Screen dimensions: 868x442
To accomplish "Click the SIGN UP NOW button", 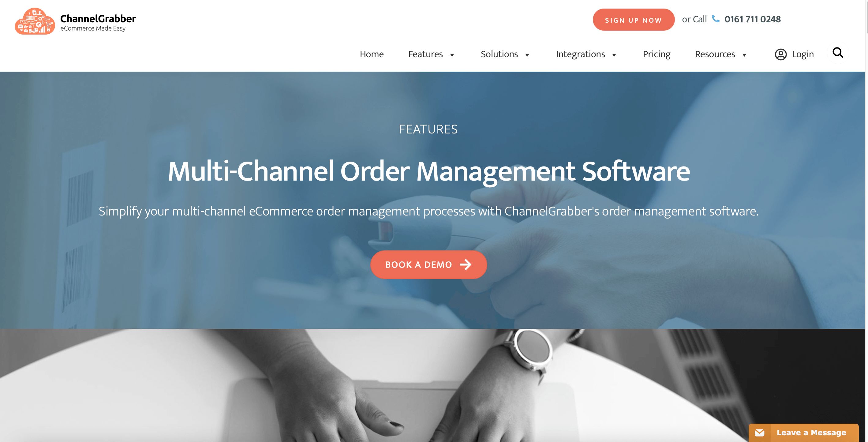I will (633, 19).
